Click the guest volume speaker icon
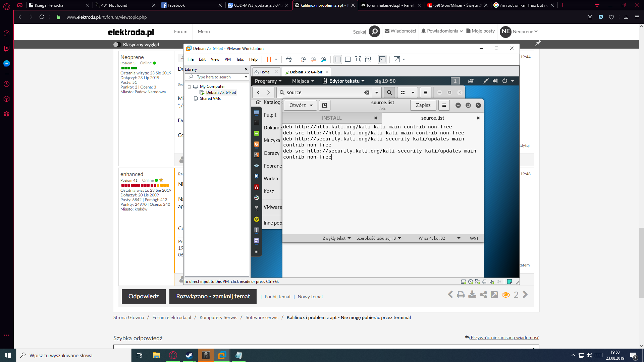The image size is (644, 362). (x=495, y=81)
